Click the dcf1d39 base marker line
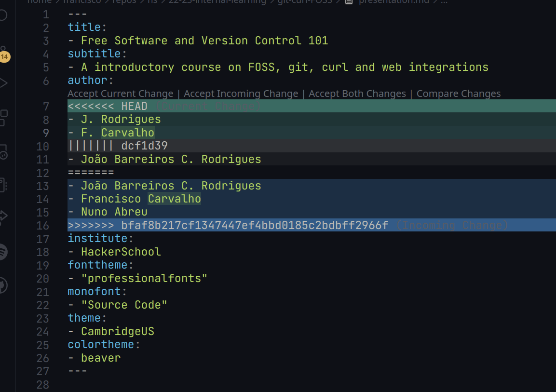This screenshot has width=556, height=392. [x=144, y=146]
